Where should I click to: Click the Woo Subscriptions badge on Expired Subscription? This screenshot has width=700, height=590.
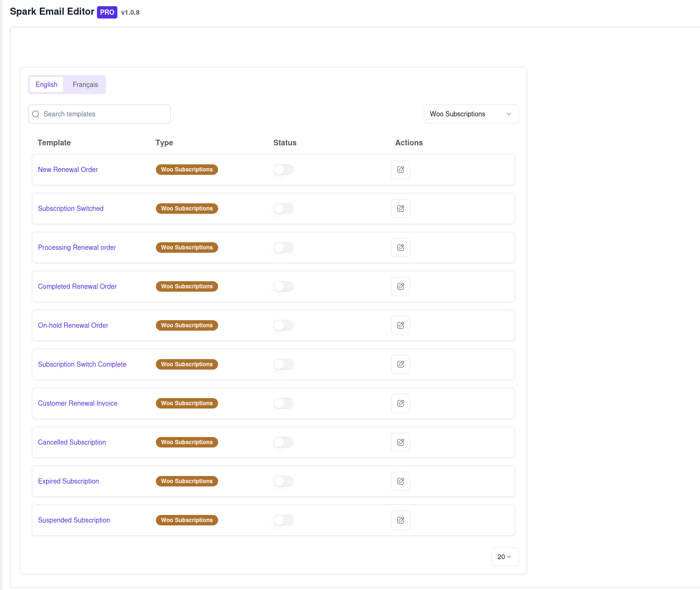click(187, 481)
